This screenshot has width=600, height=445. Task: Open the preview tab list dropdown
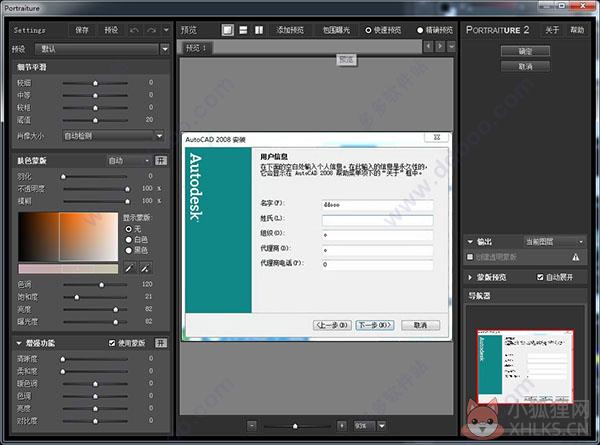click(452, 47)
